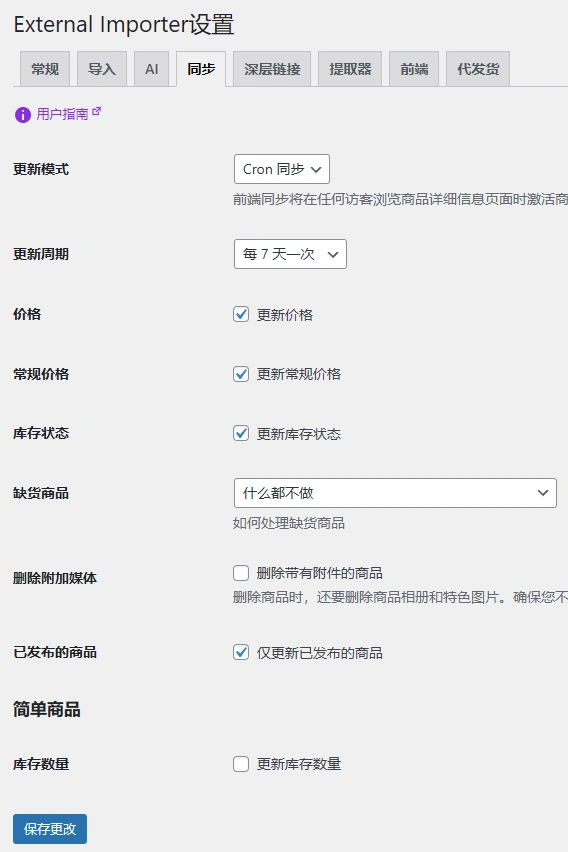
Task: Expand the 更新周期 每 7 天一次 dropdown
Action: pos(290,254)
